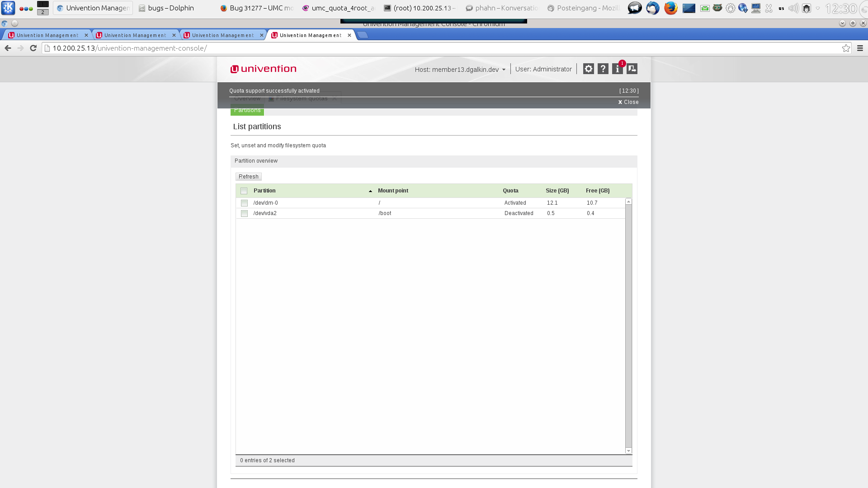
Task: Toggle the select-all checkbox in table header
Action: point(244,191)
